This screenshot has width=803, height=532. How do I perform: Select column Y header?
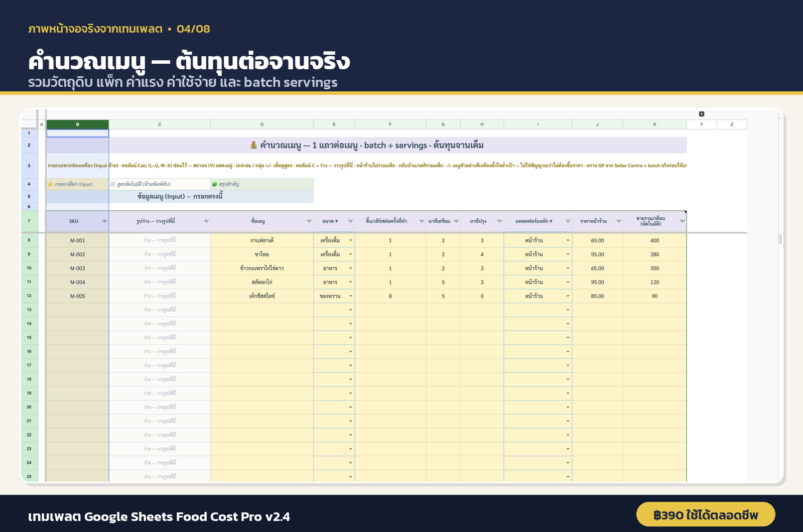click(x=702, y=124)
